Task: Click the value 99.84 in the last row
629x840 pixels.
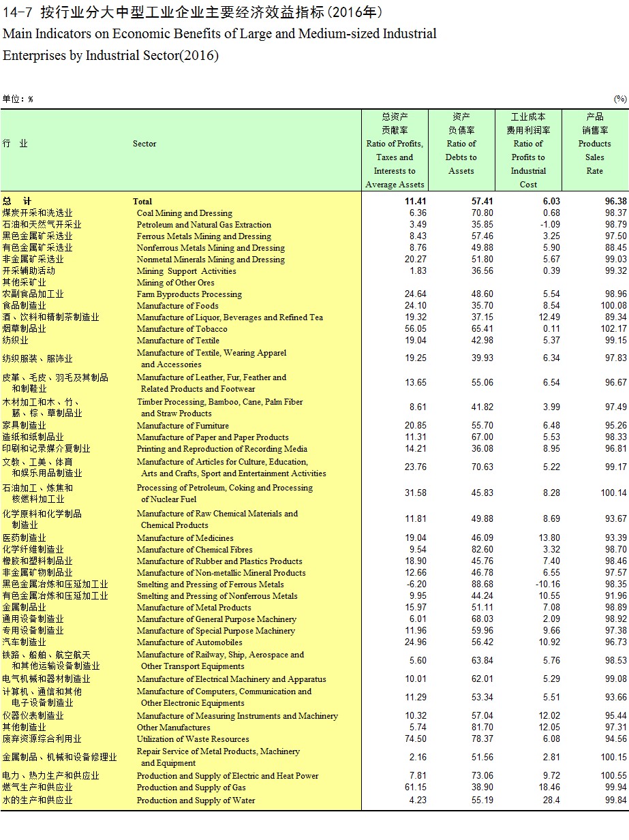Action: [x=615, y=800]
